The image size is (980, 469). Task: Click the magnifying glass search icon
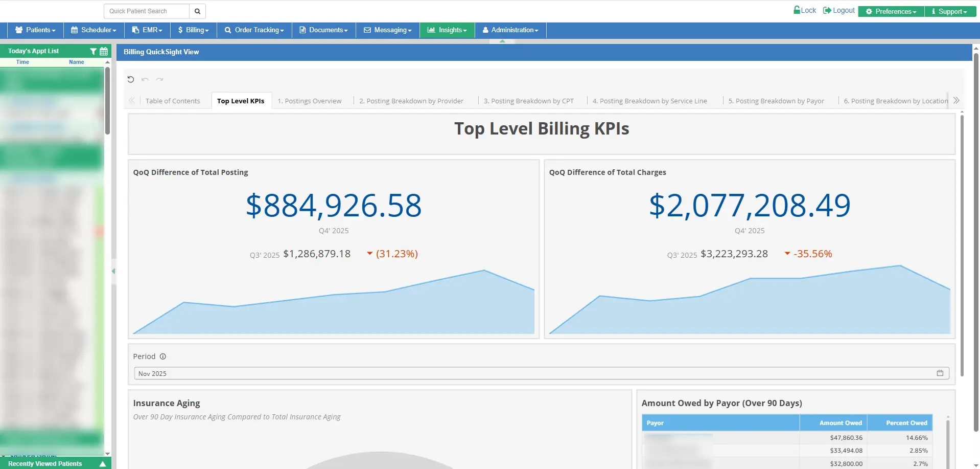click(197, 11)
